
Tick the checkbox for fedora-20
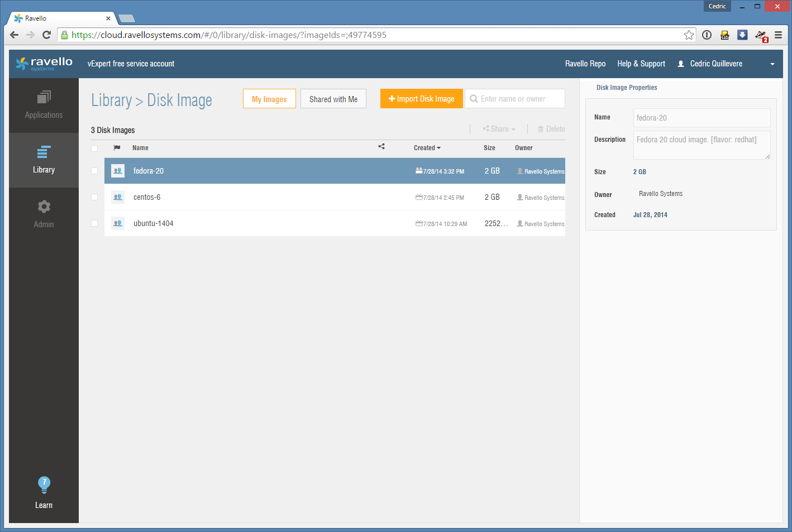click(94, 171)
